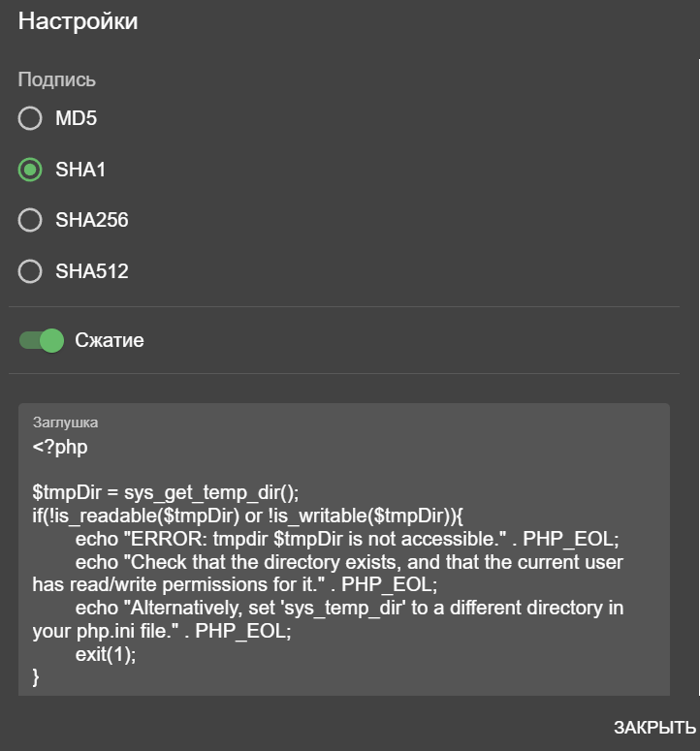Viewport: 700px width, 751px height.
Task: Click the SHA512 text label
Action: pos(91,271)
